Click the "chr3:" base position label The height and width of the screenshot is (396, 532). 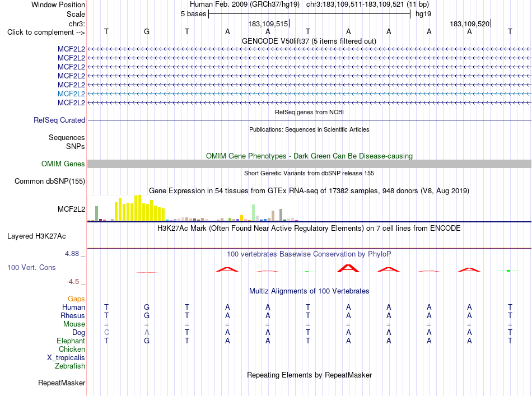click(77, 24)
